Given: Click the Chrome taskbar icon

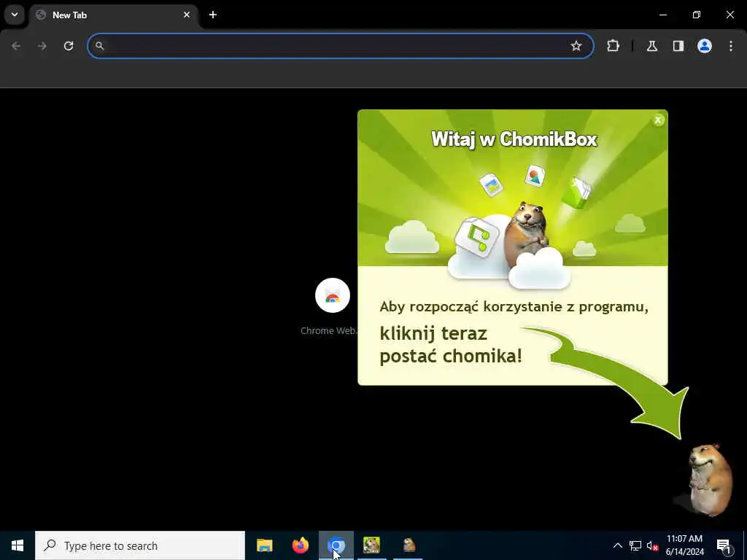Looking at the screenshot, I should tap(336, 545).
